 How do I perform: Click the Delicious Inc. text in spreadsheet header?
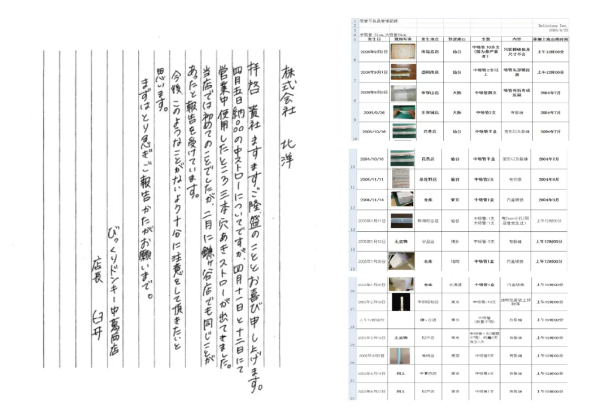pos(553,25)
